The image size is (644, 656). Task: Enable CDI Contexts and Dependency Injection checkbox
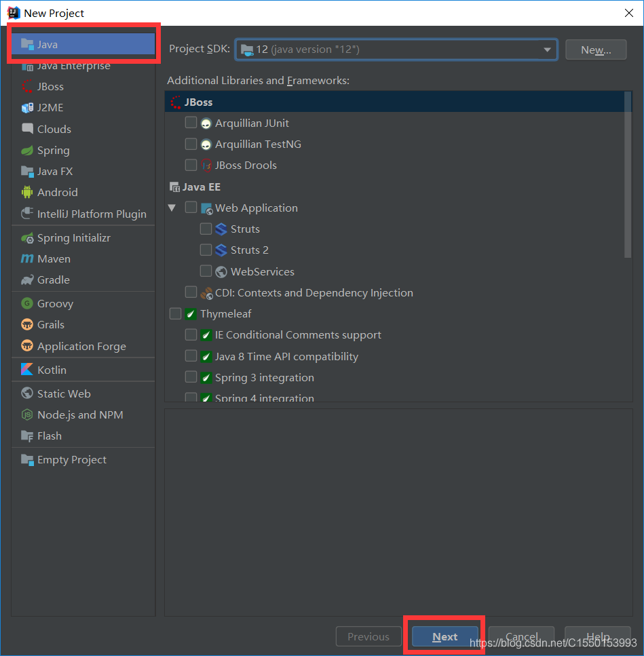pyautogui.click(x=191, y=292)
